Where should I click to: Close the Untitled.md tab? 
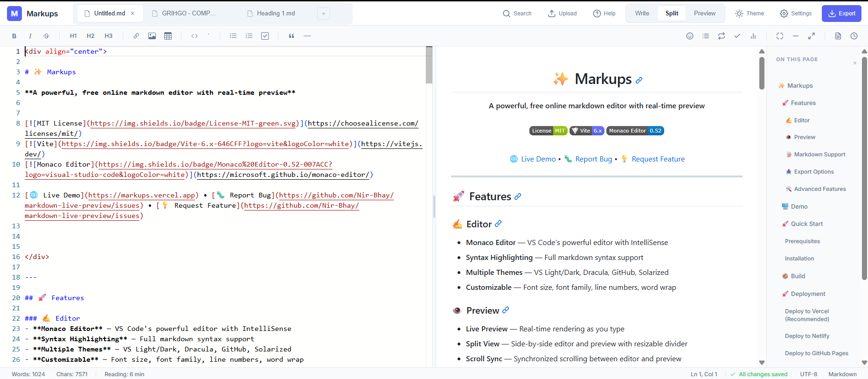coord(133,14)
